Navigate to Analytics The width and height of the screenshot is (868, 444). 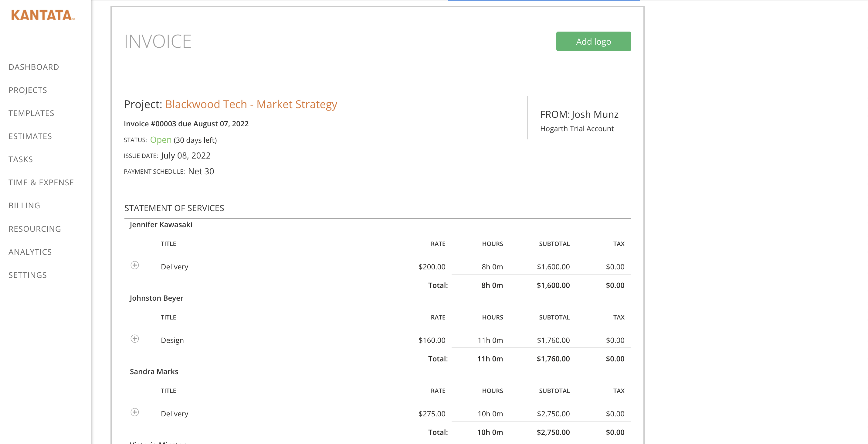point(30,252)
